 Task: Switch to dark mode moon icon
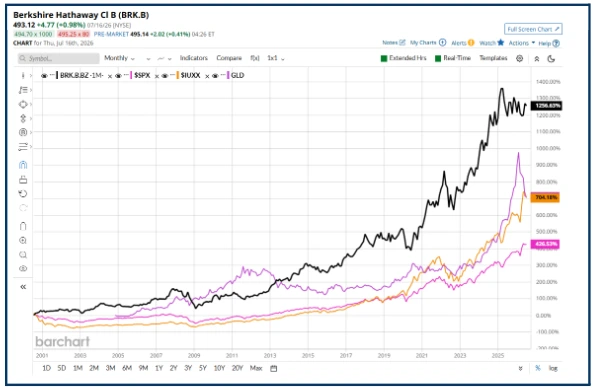(551, 59)
